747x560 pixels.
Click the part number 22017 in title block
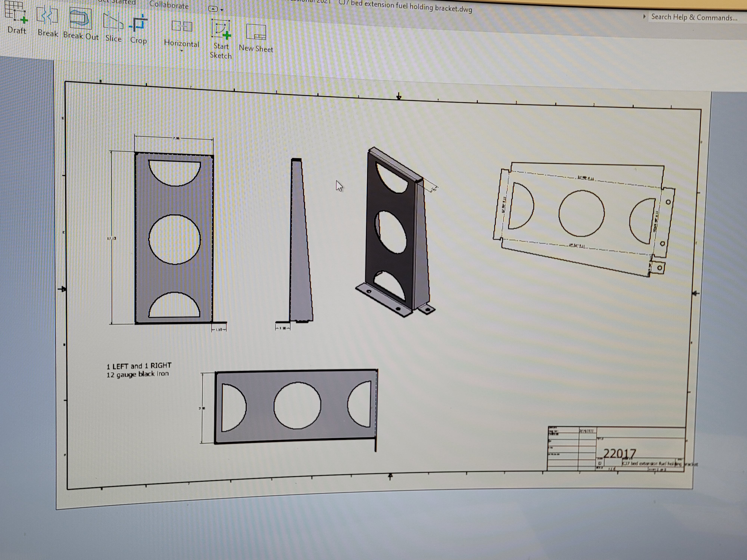(x=619, y=453)
